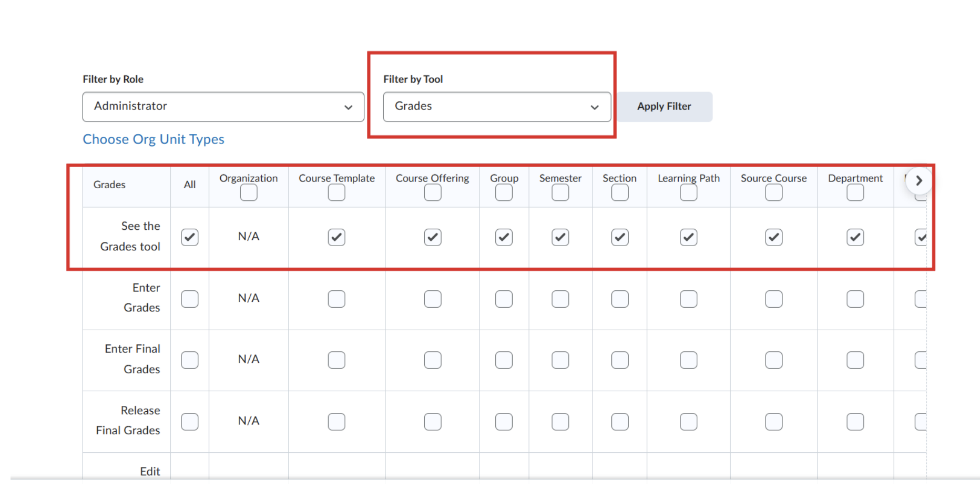Click the Apply Filter button

[665, 107]
